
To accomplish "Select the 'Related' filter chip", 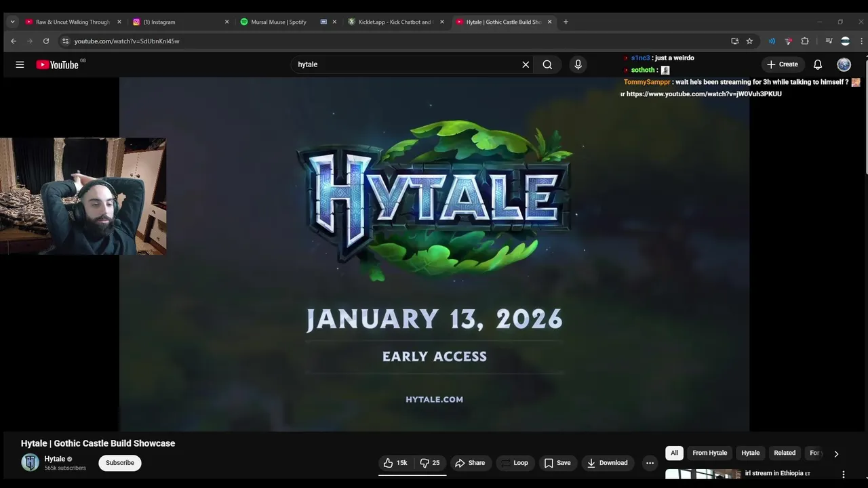I will 785,453.
